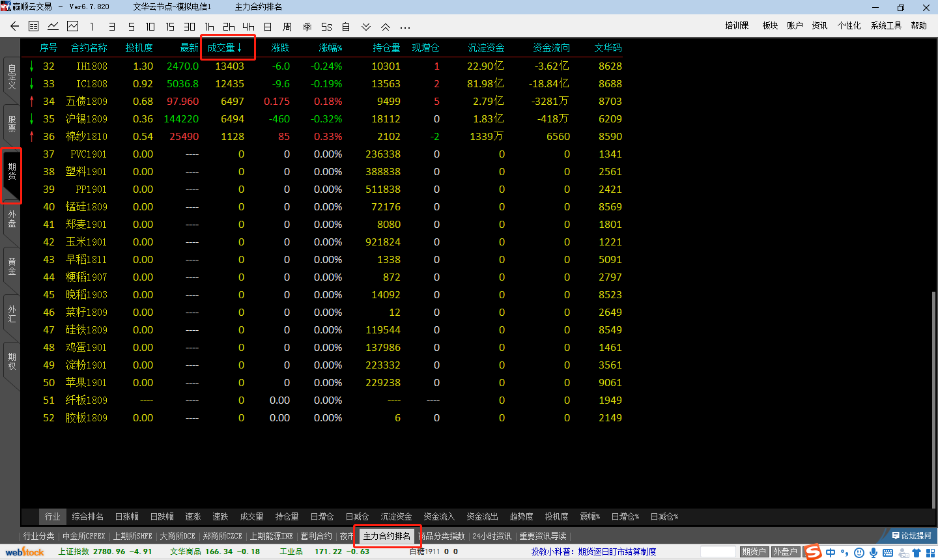The width and height of the screenshot is (938, 560).
Task: Toggle the 外盘户 account button
Action: (x=785, y=552)
